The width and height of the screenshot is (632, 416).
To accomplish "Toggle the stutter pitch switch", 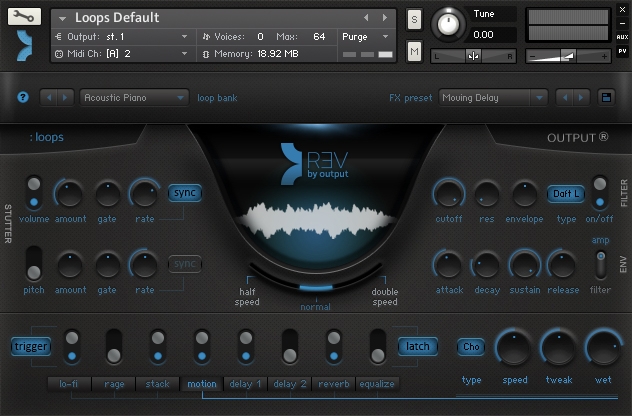I will click(x=34, y=264).
